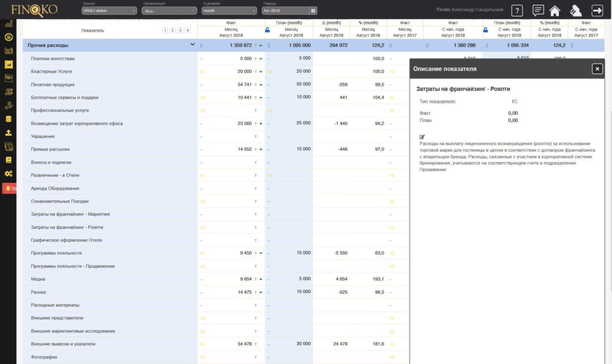The height and width of the screenshot is (364, 612).
Task: Click the user name Finoko Александр Сандульский
Action: (470, 10)
